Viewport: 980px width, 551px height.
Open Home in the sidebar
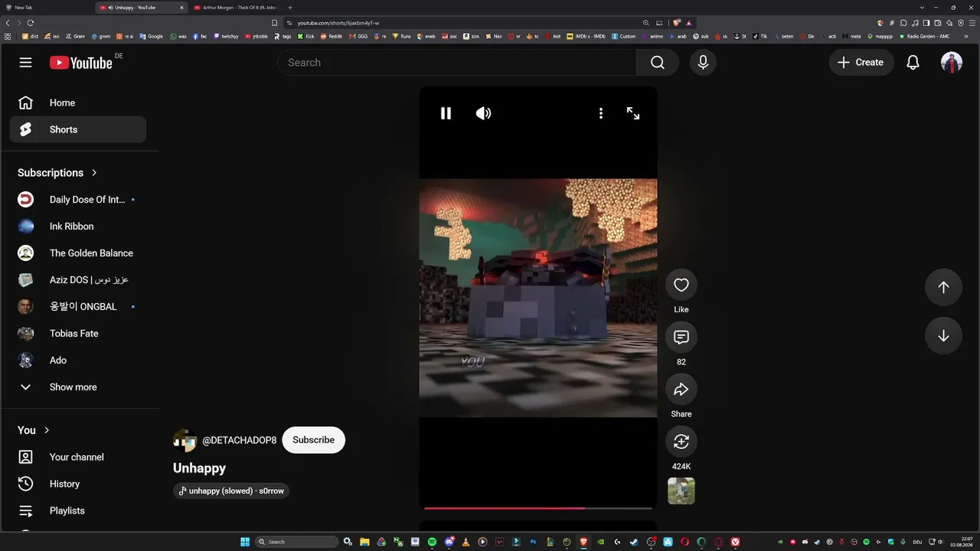click(77, 103)
